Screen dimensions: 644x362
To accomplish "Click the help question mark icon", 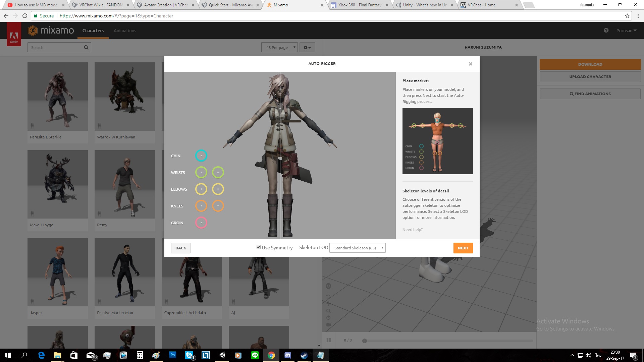I will 606,31.
